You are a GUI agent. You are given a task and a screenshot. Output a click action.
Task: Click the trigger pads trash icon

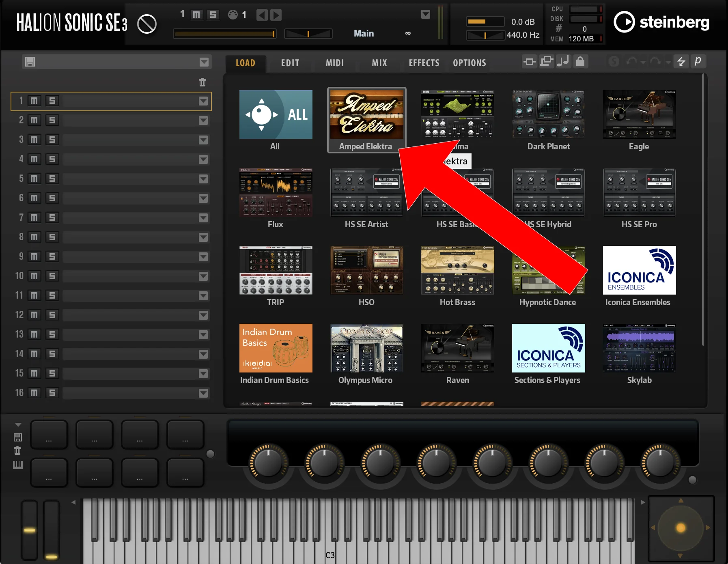(17, 450)
